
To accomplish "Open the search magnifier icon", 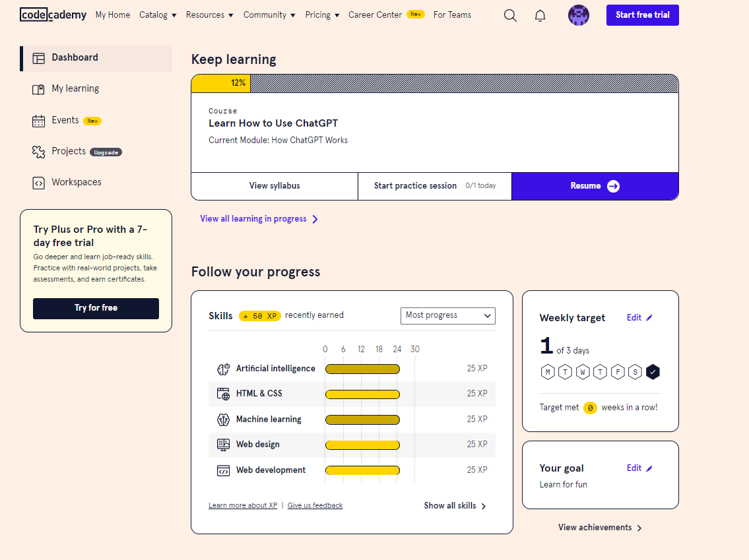I will [x=510, y=15].
